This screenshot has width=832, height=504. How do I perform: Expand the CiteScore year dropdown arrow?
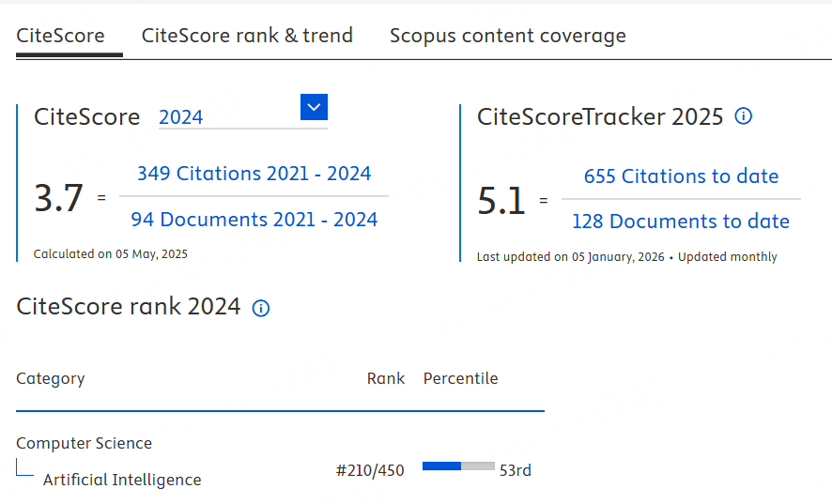click(314, 108)
